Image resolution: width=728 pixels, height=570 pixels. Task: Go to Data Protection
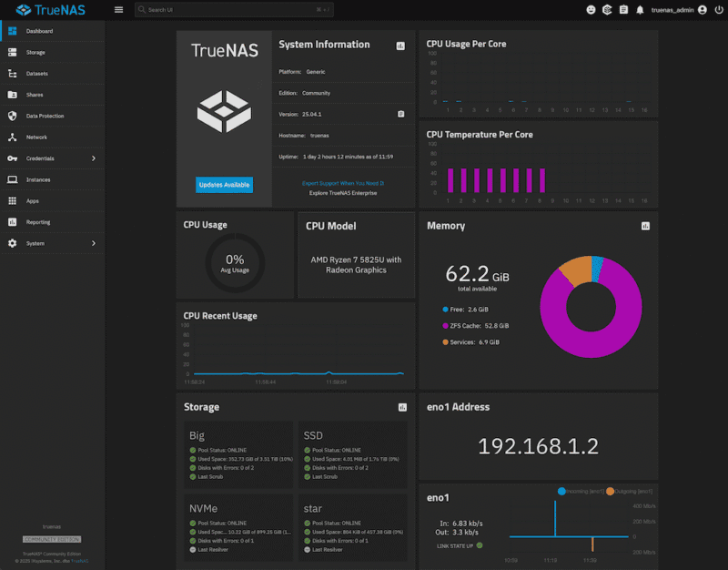point(53,117)
